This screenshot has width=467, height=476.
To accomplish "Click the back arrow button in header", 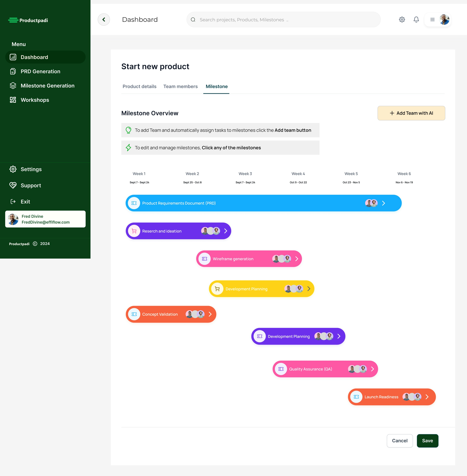I will (103, 20).
